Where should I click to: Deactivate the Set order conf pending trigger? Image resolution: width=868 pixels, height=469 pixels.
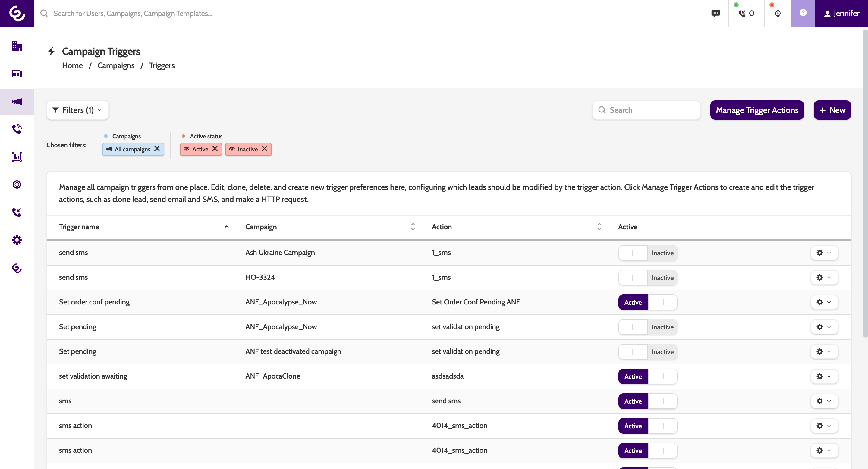647,302
